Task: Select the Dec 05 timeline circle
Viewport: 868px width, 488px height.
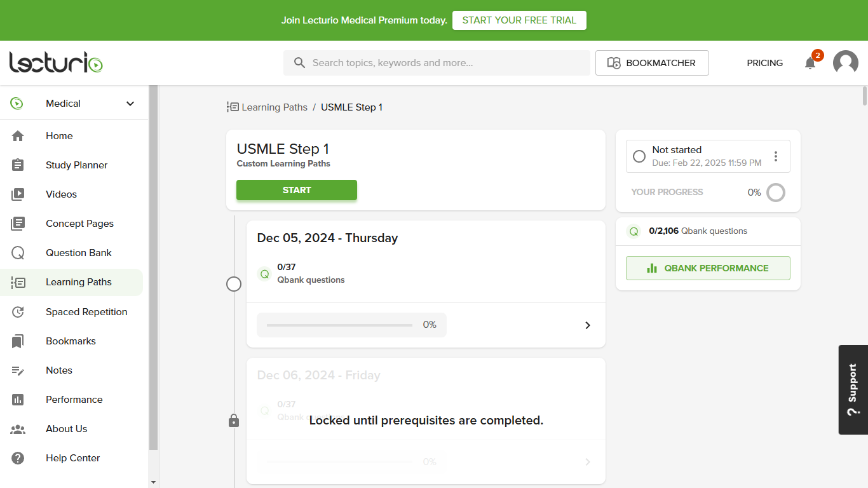Action: point(234,284)
